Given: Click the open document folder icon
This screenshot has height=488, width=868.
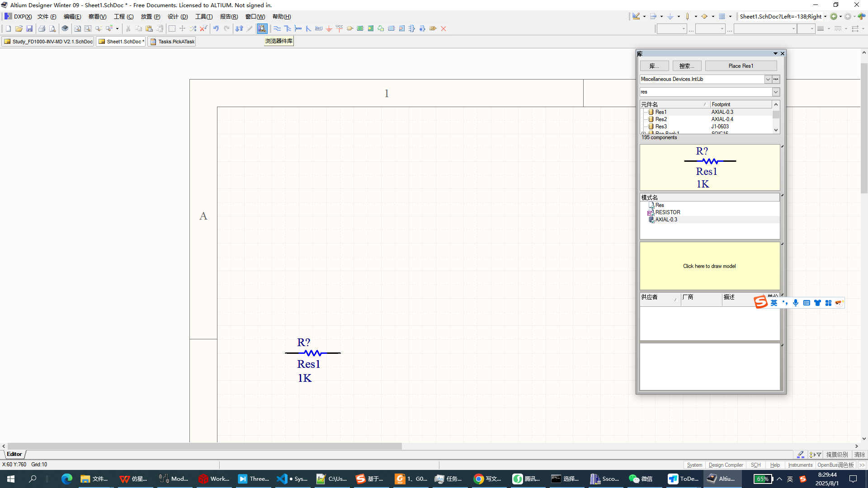Looking at the screenshot, I should point(19,28).
